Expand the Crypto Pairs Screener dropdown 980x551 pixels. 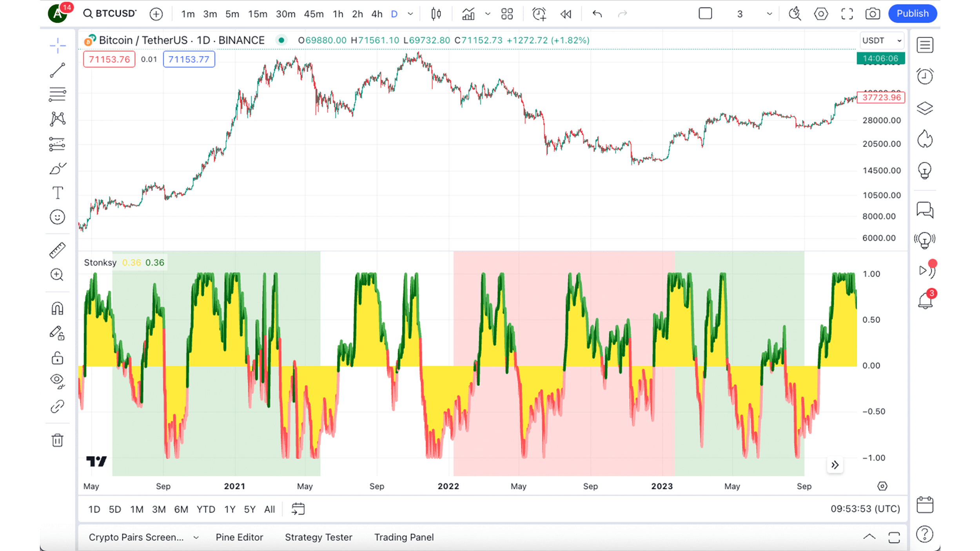196,538
